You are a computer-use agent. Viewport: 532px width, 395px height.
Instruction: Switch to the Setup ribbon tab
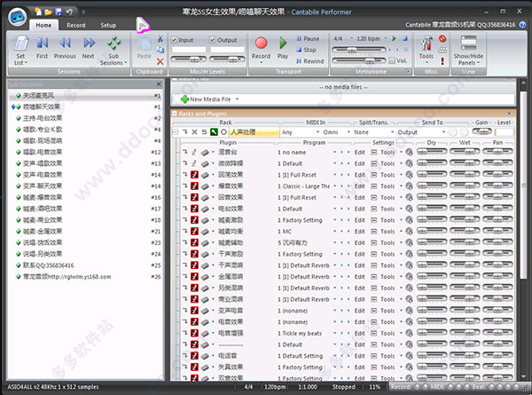[108, 25]
